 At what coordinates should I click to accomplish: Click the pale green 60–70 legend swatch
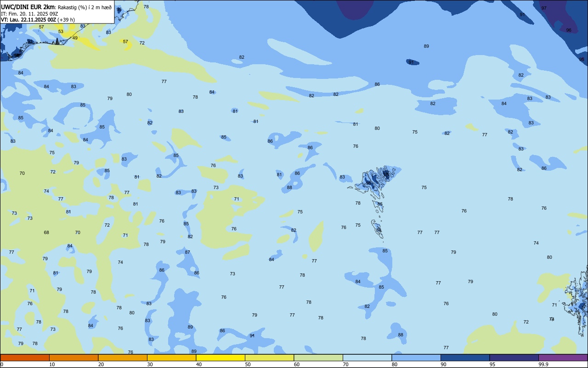pyautogui.click(x=318, y=357)
